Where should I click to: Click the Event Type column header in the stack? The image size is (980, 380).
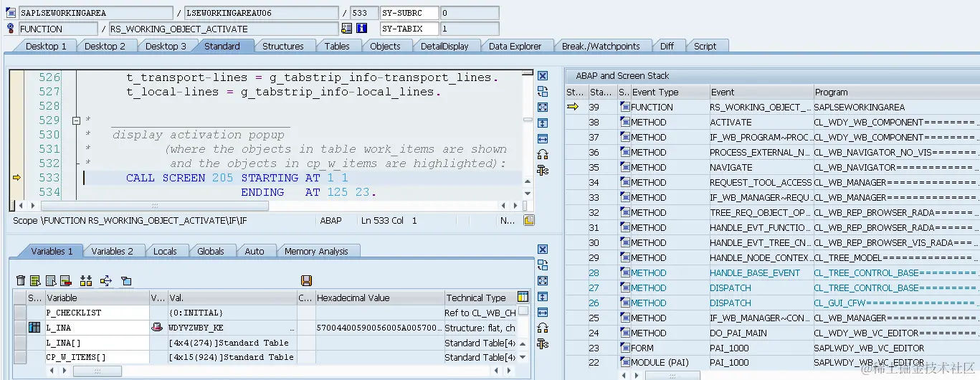click(x=668, y=92)
